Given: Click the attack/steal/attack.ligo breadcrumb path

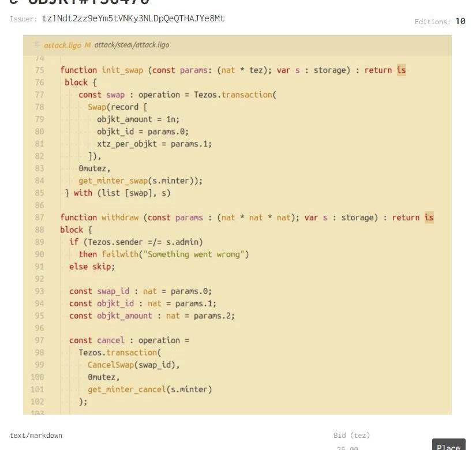Looking at the screenshot, I should tap(132, 45).
